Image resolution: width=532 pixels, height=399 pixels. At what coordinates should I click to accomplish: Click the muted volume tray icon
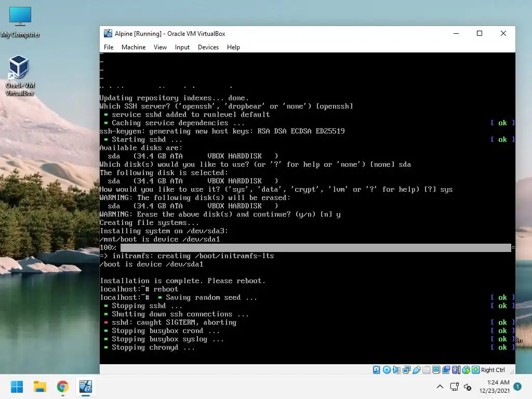468,387
